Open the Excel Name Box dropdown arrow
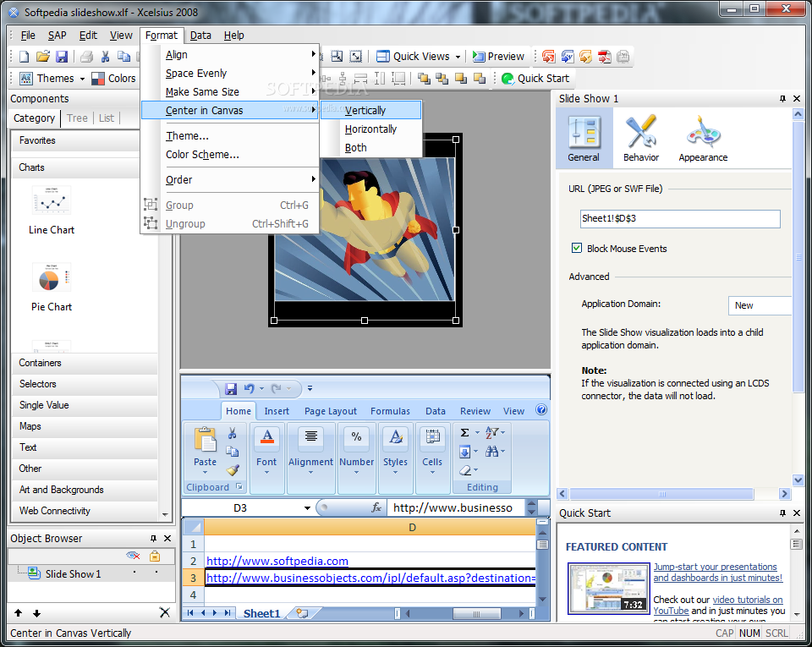Viewport: 812px width, 647px height. point(307,507)
